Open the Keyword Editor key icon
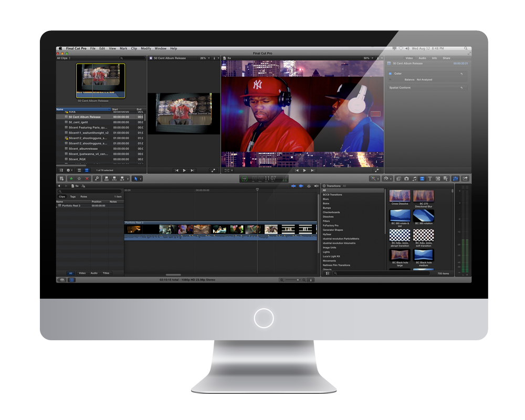Screen dimensions: 525x420 [x=97, y=179]
